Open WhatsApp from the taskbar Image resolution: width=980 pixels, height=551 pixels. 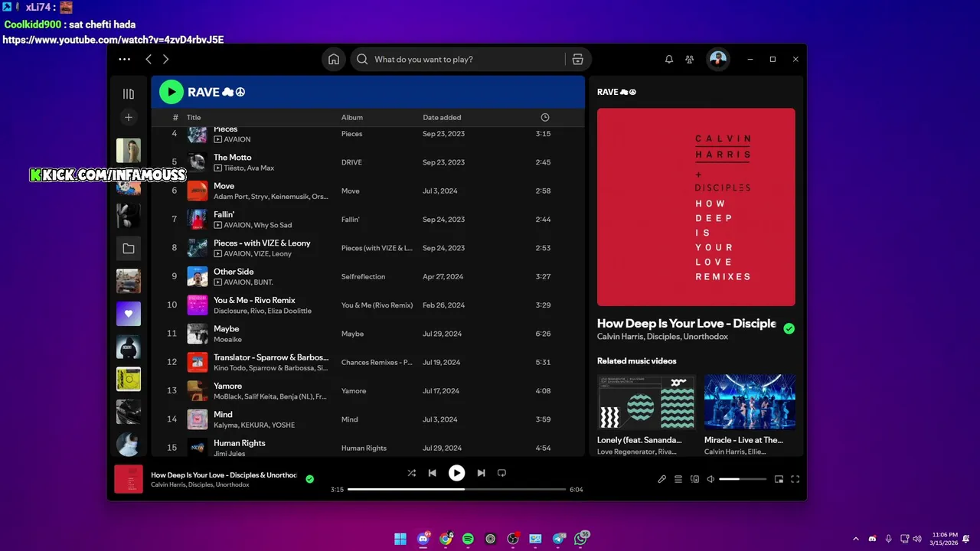[581, 539]
